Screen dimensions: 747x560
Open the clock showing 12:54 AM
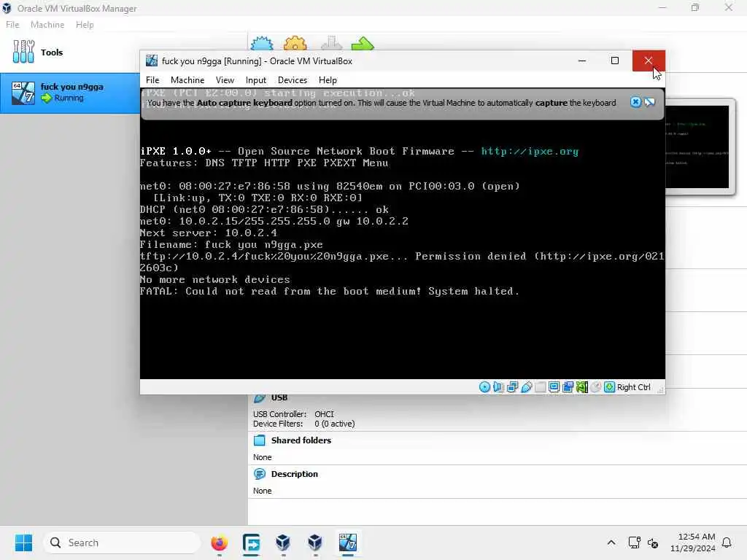click(693, 542)
